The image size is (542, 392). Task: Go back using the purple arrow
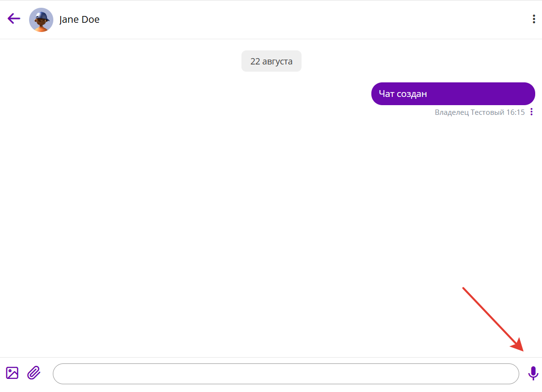[x=14, y=18]
